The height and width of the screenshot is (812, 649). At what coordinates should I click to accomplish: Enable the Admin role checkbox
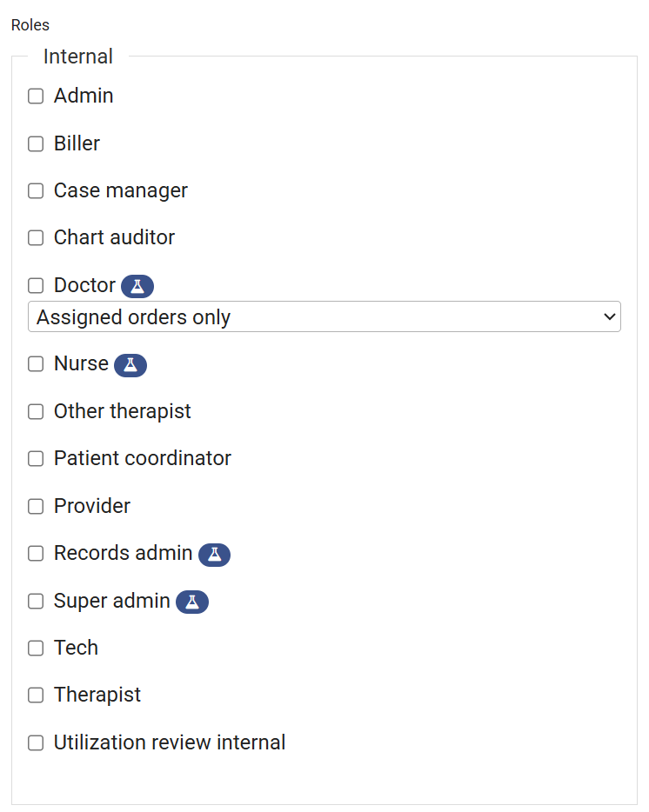point(36,97)
